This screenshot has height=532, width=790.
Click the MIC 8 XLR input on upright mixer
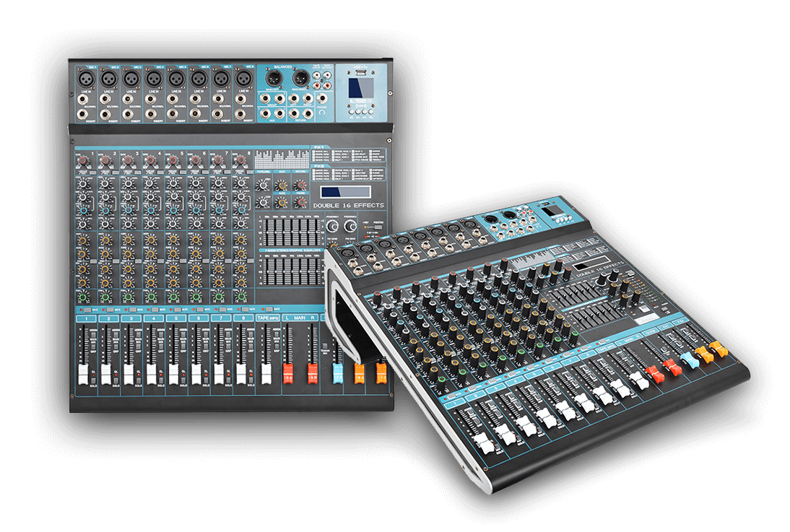coord(243,77)
